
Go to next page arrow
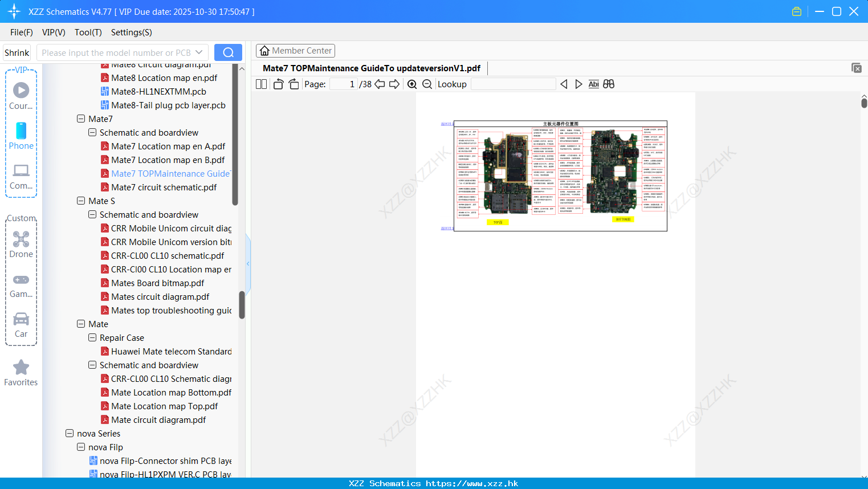[x=394, y=84]
